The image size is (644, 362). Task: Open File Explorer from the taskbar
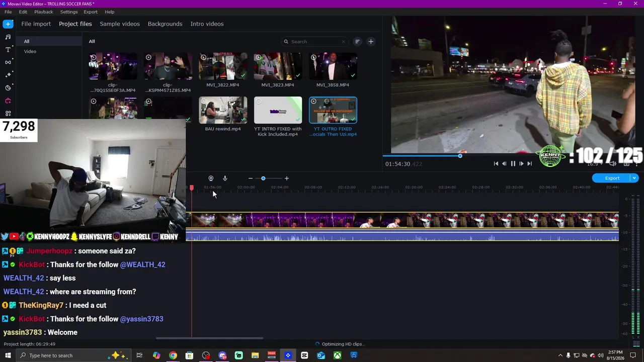coord(255,355)
